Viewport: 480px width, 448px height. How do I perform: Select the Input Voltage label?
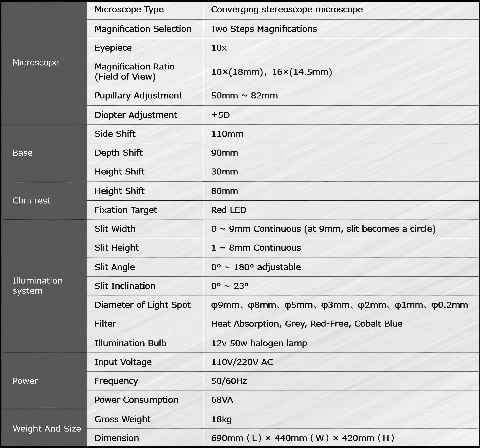click(123, 362)
